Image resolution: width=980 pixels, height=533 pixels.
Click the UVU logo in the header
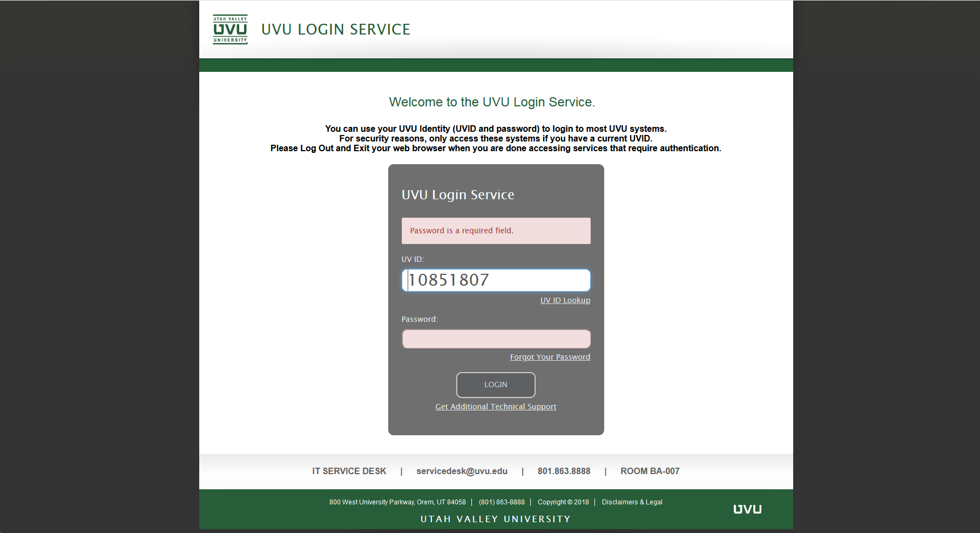(x=230, y=29)
